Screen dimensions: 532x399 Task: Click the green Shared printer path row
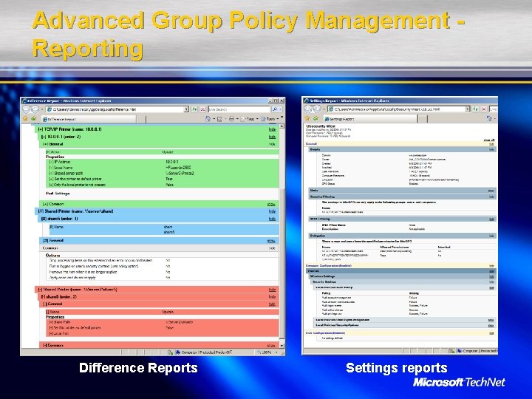tap(163, 174)
